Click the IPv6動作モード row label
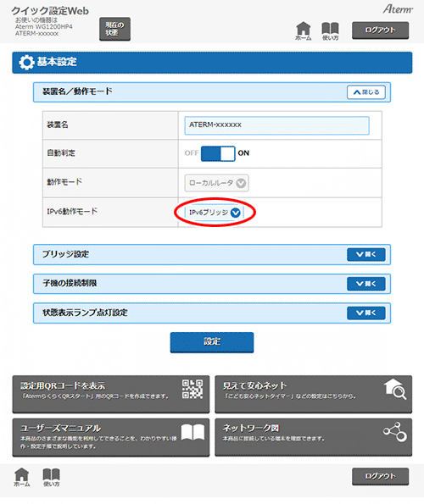This screenshot has width=424, height=504. pos(72,212)
